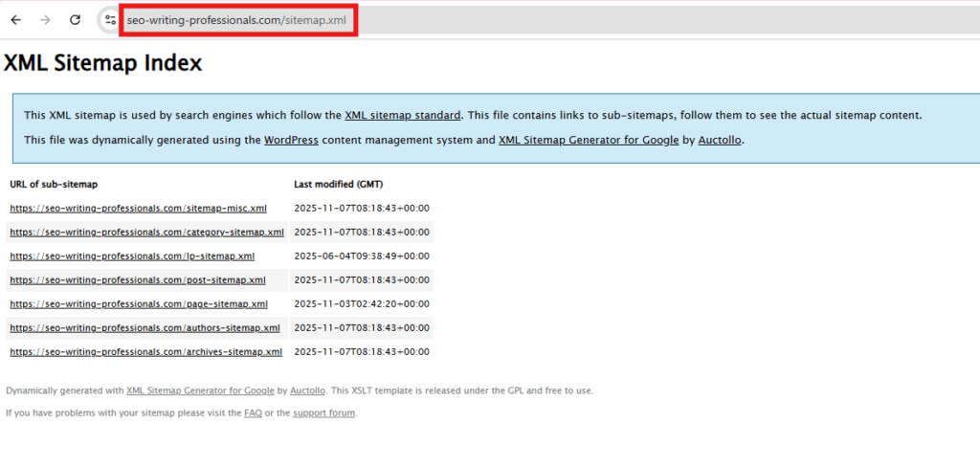
Task: Open site information icon in address bar
Action: (x=110, y=19)
